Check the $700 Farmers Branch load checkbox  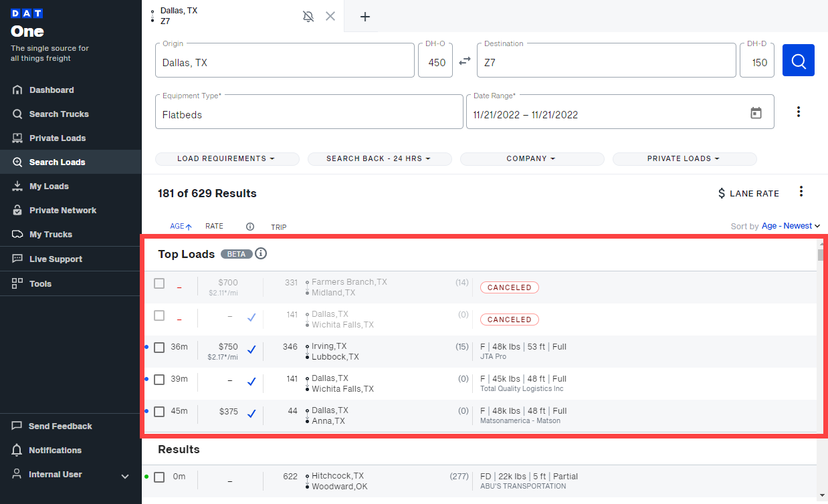coord(159,283)
